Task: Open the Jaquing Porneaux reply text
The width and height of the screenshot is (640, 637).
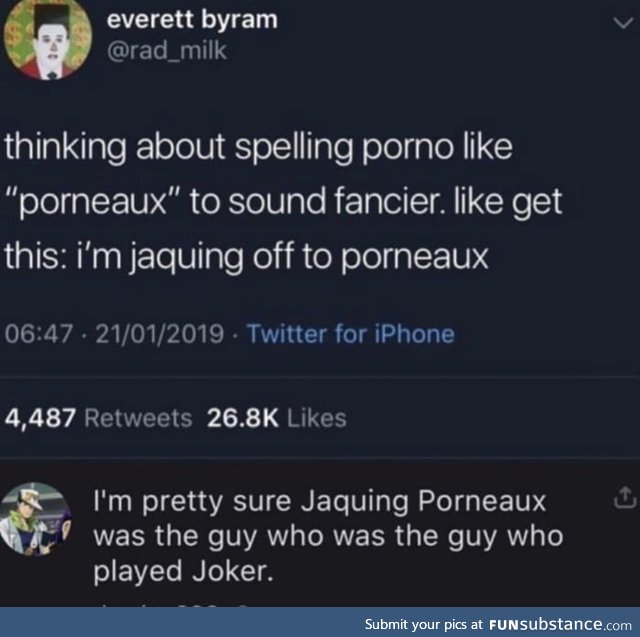Action: click(x=328, y=537)
